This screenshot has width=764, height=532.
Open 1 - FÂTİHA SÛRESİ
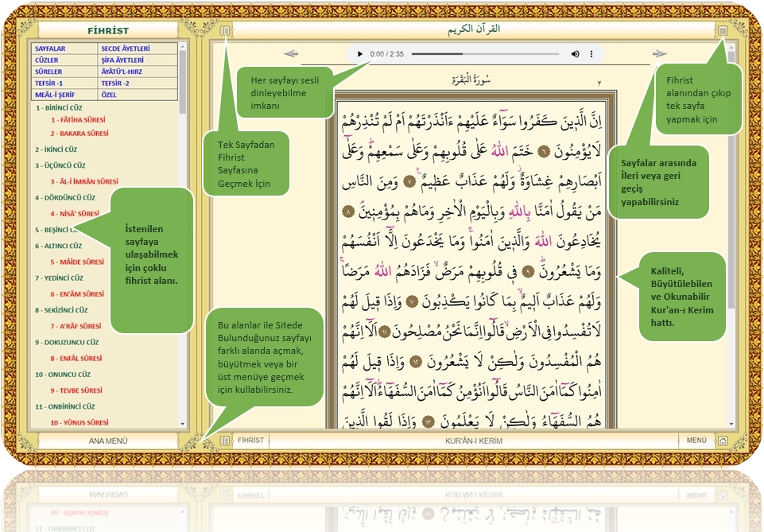tap(78, 120)
